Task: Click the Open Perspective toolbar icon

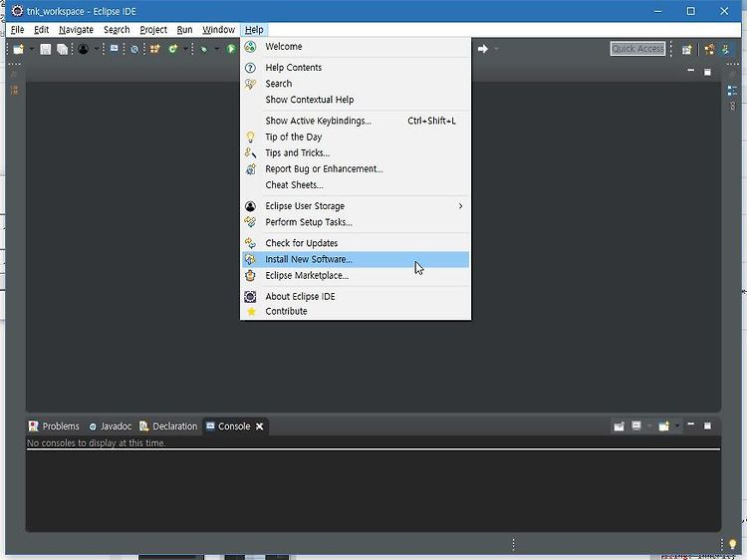Action: click(686, 50)
